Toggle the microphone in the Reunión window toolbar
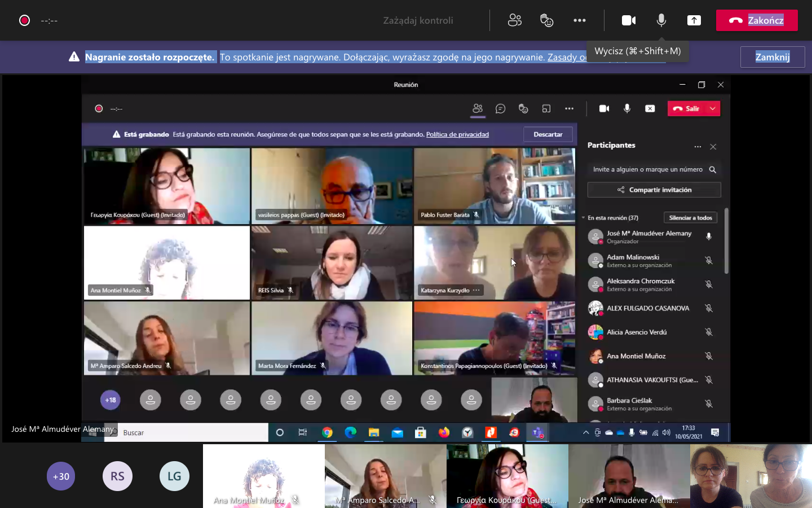The width and height of the screenshot is (812, 508). tap(627, 109)
